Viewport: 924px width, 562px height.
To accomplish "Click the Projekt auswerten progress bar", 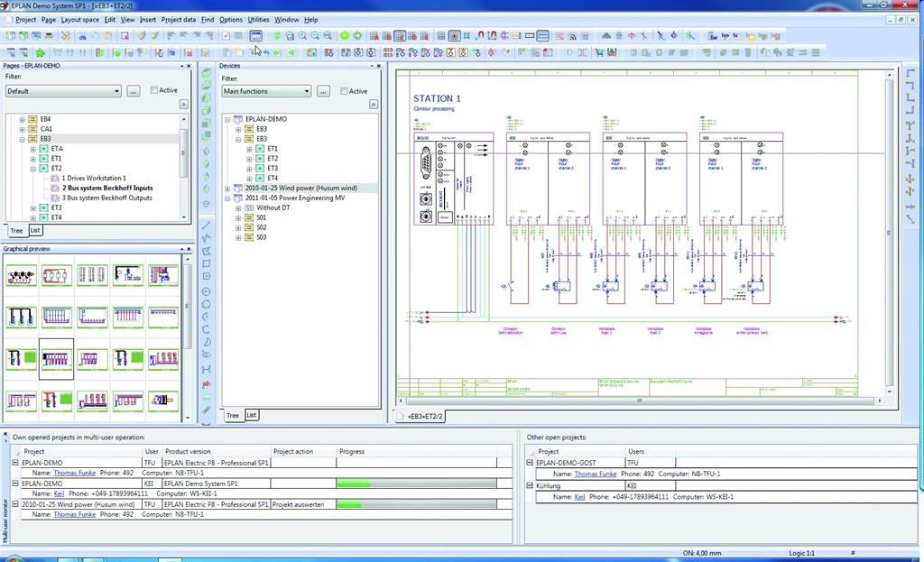I will [x=415, y=504].
